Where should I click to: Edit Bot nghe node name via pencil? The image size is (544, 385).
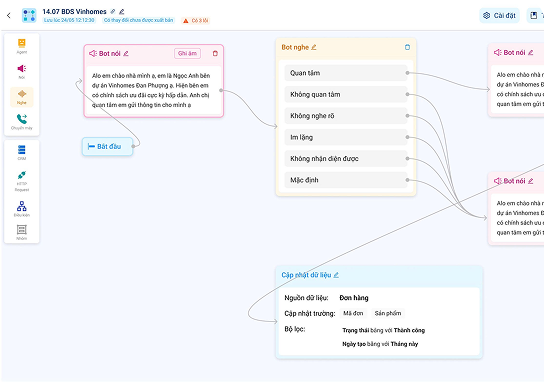(x=314, y=47)
